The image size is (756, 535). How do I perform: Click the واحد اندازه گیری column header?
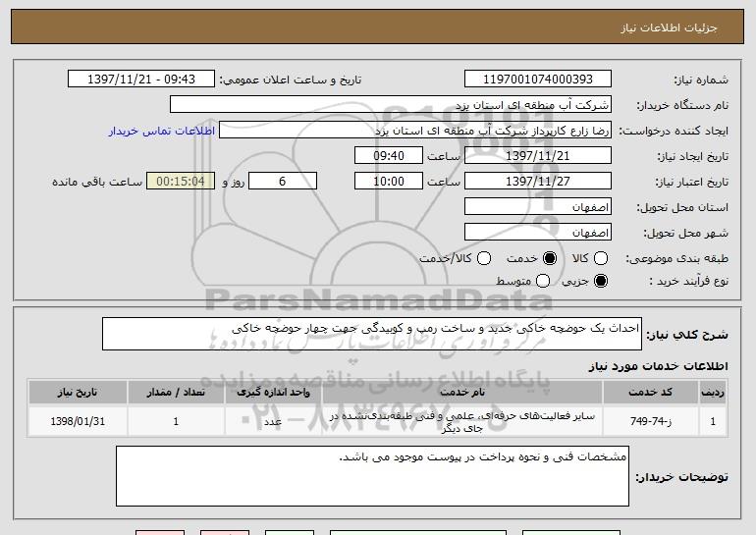click(x=273, y=393)
